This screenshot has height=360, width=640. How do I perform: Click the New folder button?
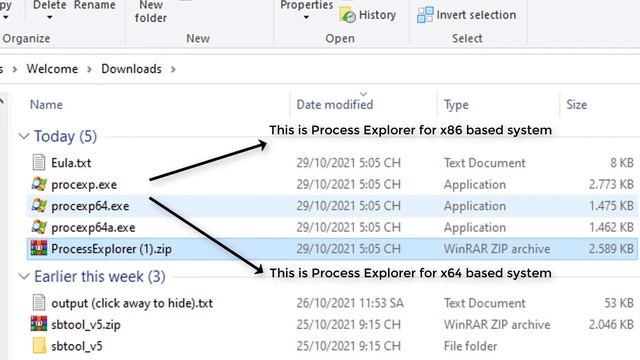click(x=151, y=11)
